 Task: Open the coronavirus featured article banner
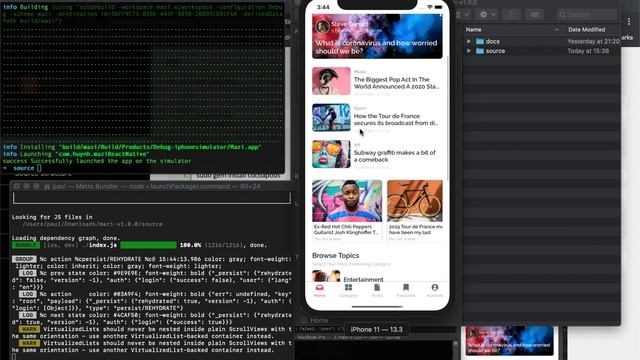tap(377, 36)
